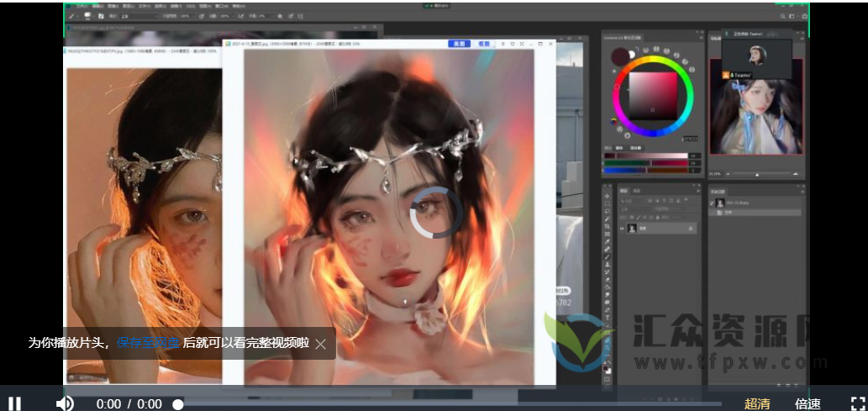Screen dimensions: 868x411
Task: Click the saturation square inside color wheel
Action: 653,94
